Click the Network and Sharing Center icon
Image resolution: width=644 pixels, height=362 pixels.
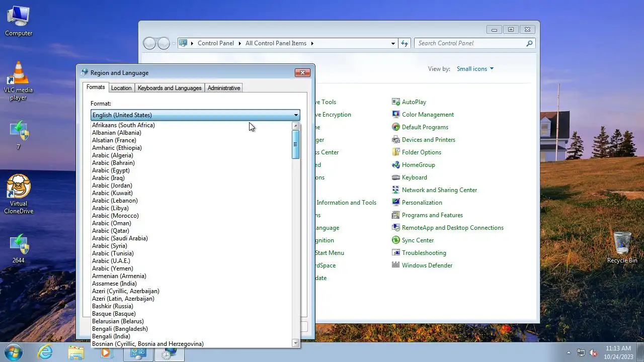(x=396, y=190)
